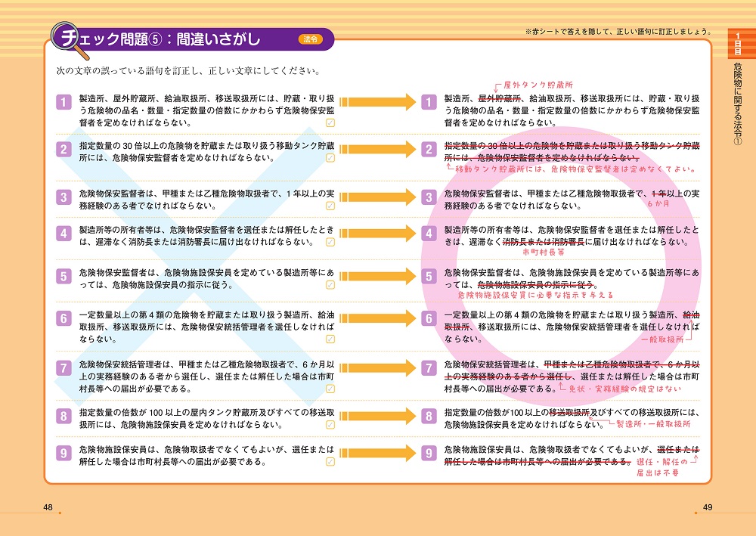
Task: Click the note ※赤シートで答えを隠して
Action: click(618, 32)
